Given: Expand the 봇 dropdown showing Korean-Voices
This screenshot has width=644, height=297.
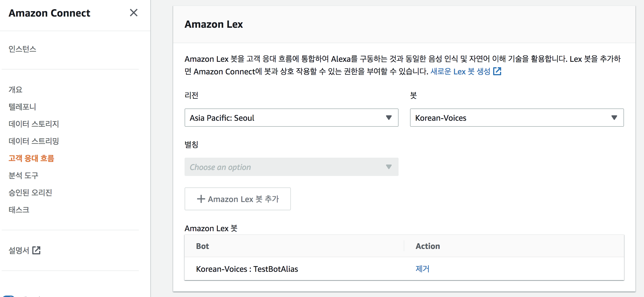Looking at the screenshot, I should 517,118.
